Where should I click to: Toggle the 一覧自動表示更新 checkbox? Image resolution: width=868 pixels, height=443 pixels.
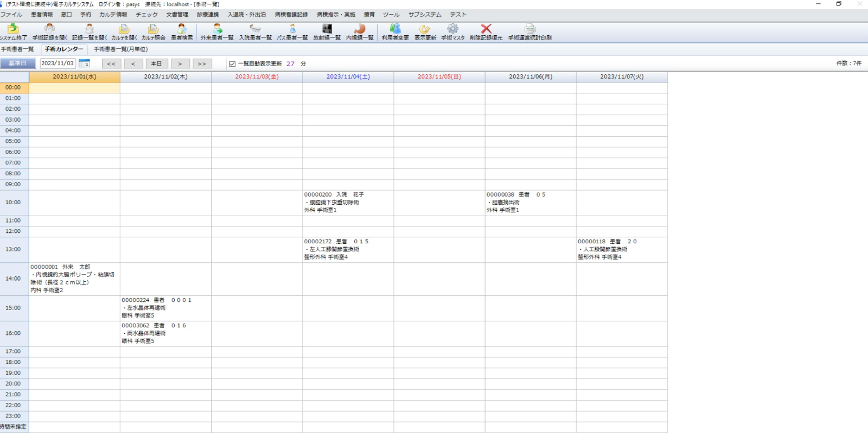point(232,64)
